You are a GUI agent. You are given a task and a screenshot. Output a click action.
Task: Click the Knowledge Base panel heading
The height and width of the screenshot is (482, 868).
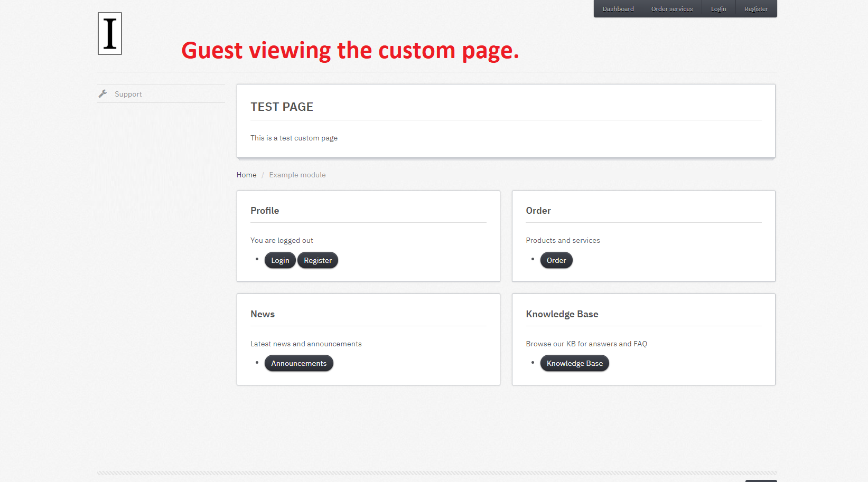click(x=562, y=314)
